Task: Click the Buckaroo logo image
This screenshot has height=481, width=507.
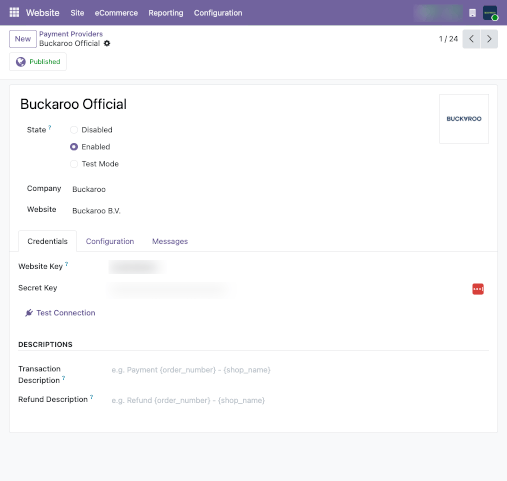Action: [x=464, y=119]
